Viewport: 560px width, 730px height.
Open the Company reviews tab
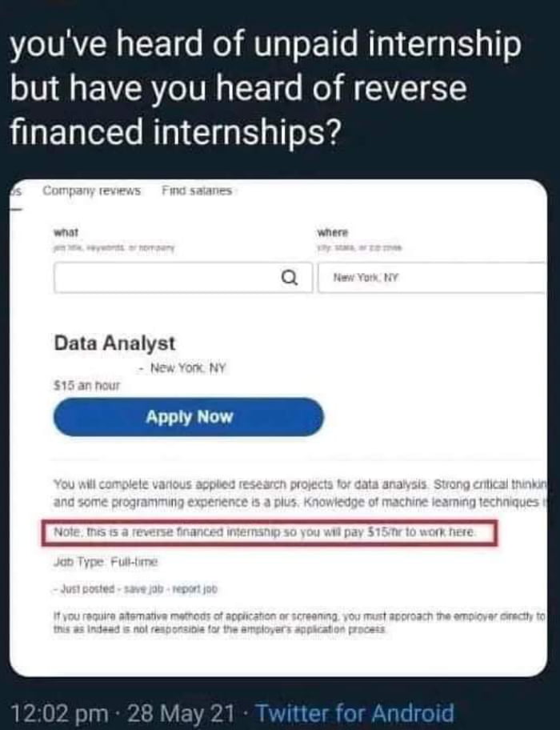[91, 191]
